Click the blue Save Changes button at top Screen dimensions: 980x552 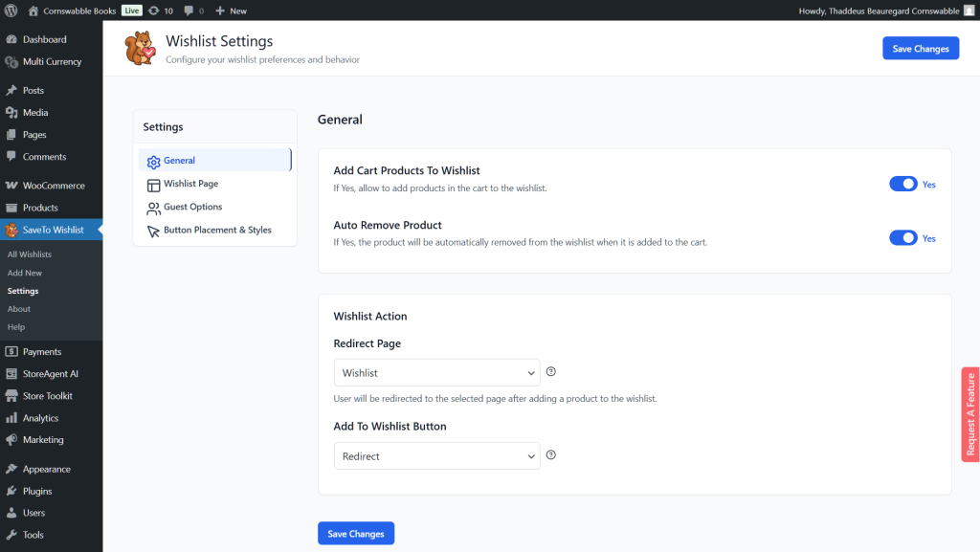click(920, 48)
